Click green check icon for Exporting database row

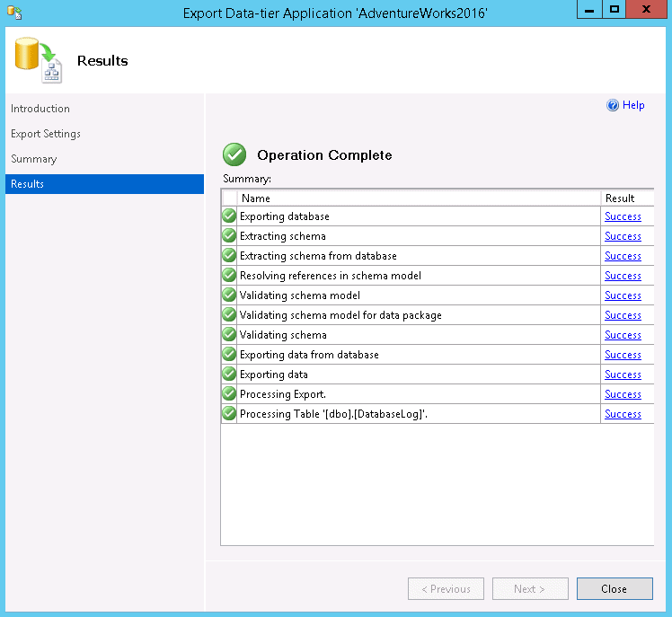[229, 216]
